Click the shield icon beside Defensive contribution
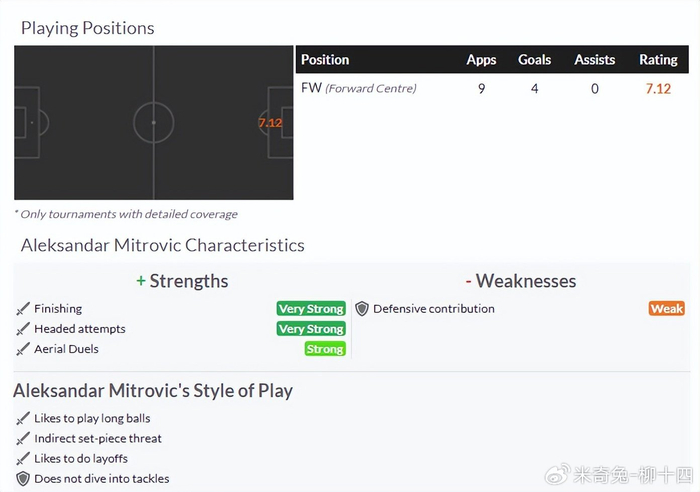This screenshot has height=492, width=700. point(362,309)
